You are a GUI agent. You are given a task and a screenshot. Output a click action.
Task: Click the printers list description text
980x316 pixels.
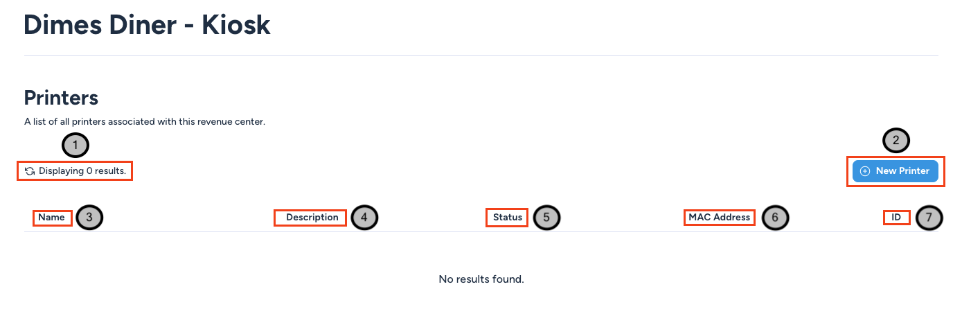coord(145,122)
